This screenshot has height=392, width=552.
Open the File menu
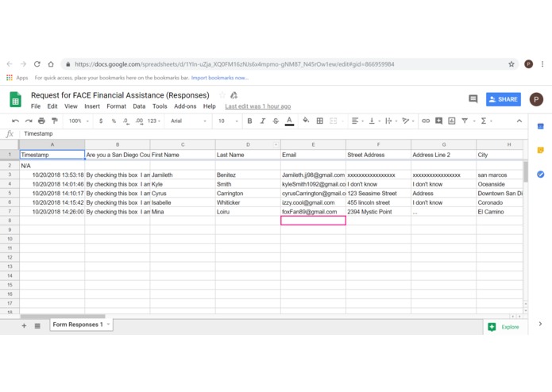tap(36, 106)
